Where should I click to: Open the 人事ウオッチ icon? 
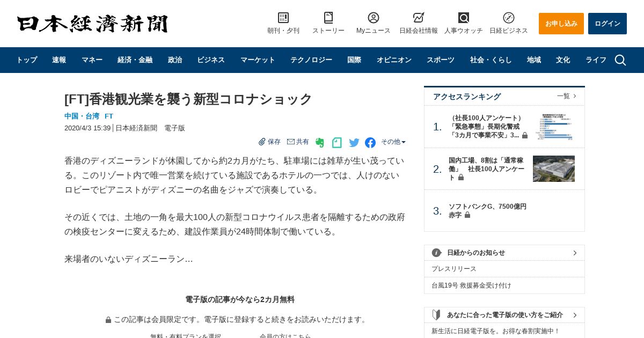point(464,18)
